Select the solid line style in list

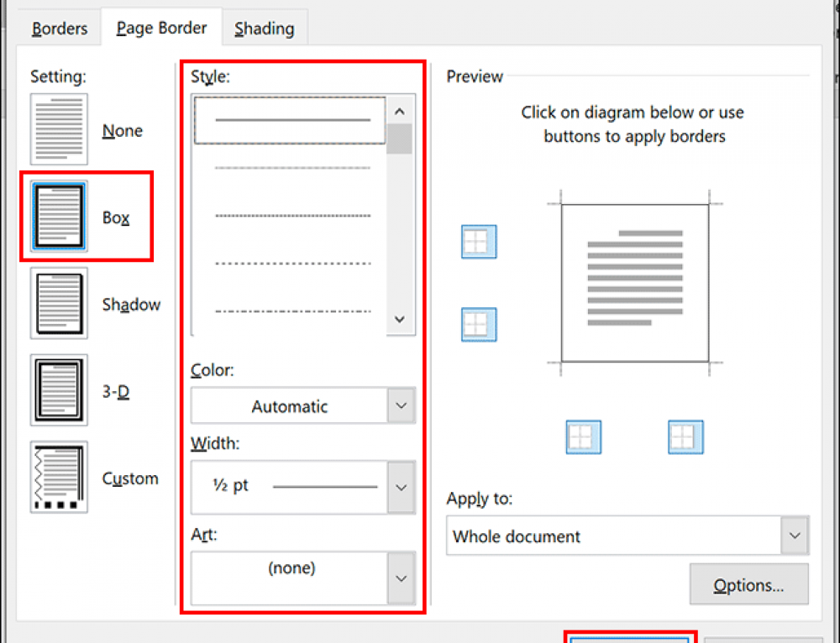291,120
